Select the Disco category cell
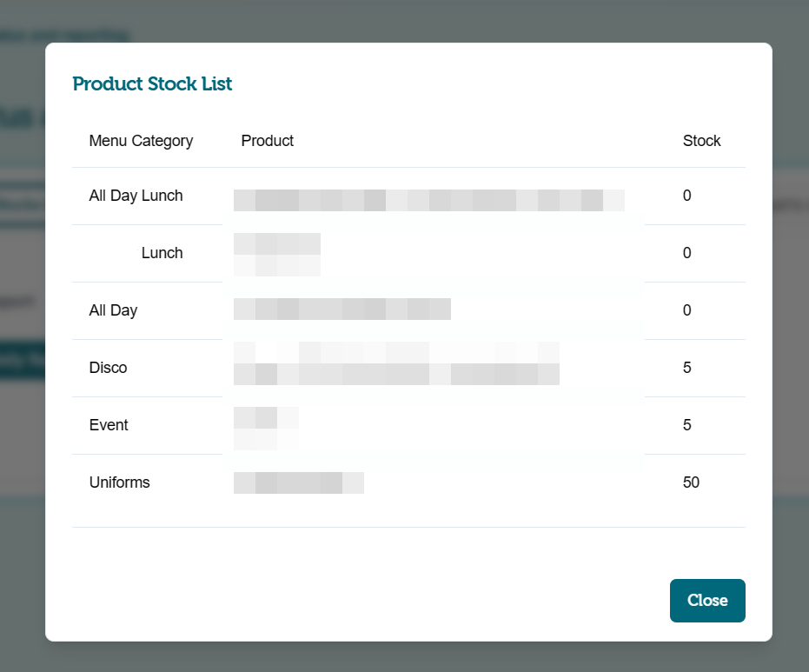The height and width of the screenshot is (672, 809). 108,368
